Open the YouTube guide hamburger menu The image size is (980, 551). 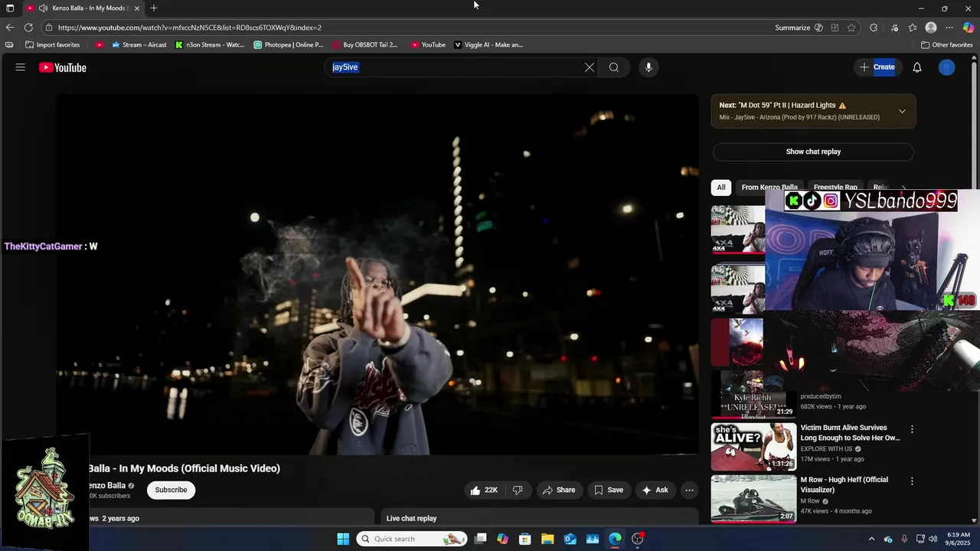(x=21, y=67)
